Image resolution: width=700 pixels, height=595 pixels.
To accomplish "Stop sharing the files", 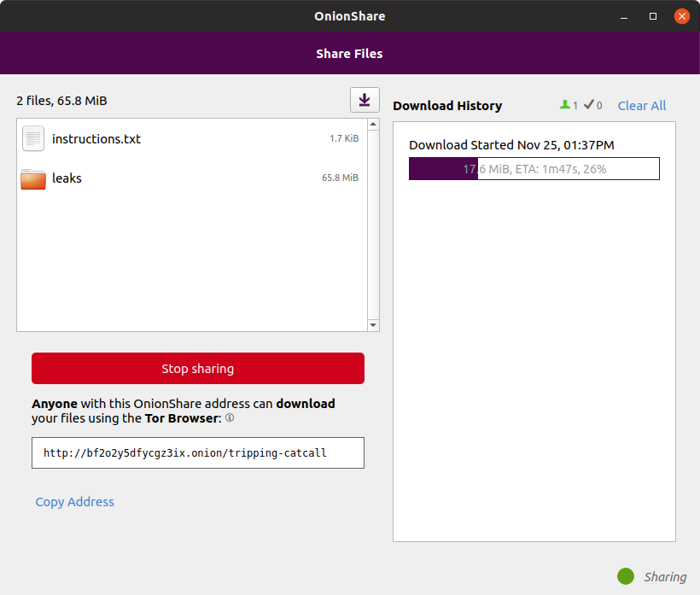I will coord(198,368).
